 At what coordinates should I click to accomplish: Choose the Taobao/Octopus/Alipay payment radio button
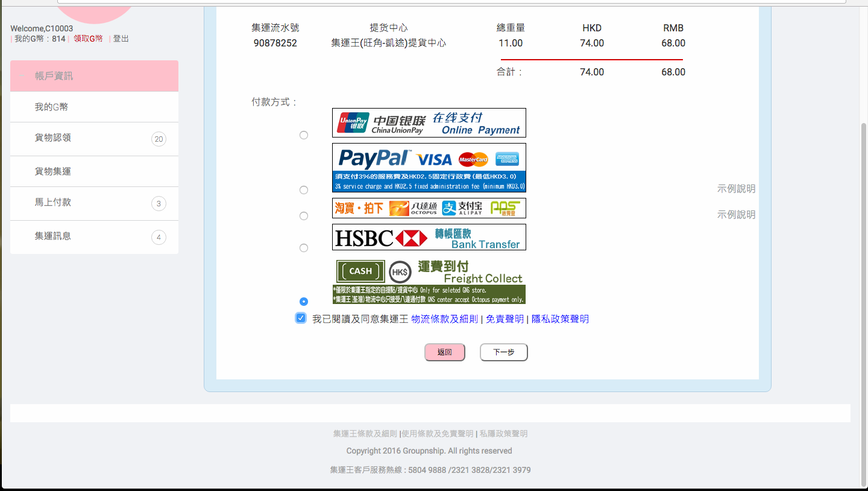click(x=304, y=216)
